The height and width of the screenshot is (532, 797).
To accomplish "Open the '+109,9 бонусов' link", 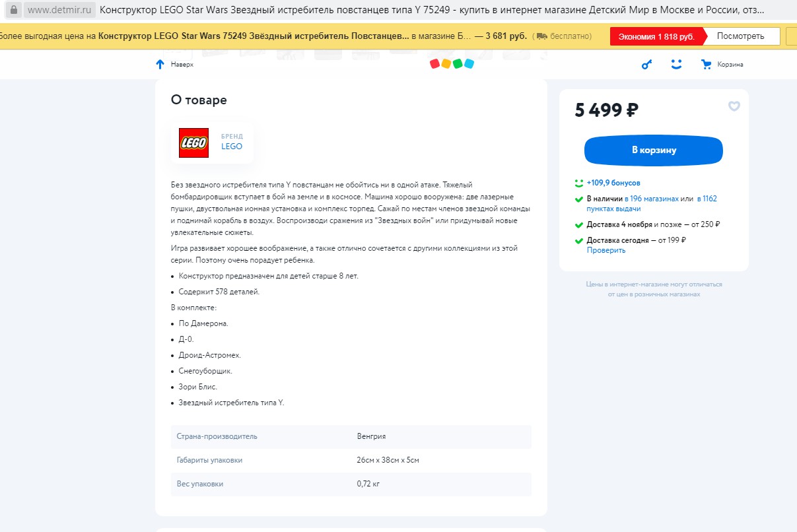I will pyautogui.click(x=613, y=183).
